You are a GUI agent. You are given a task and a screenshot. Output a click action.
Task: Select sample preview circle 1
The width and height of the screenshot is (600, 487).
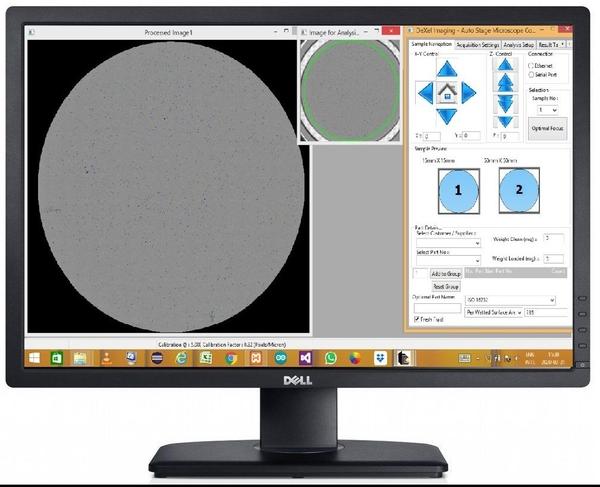pyautogui.click(x=458, y=191)
